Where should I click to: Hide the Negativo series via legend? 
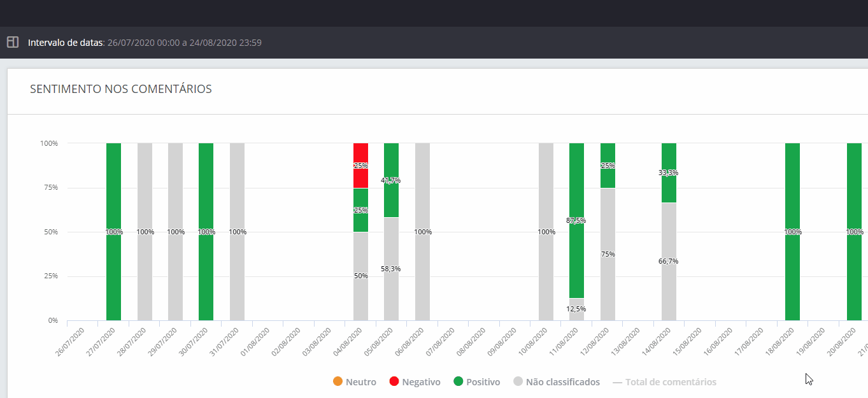[415, 382]
